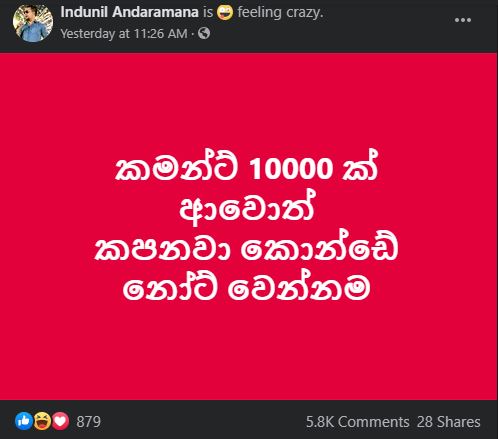Click the red heart Love reaction icon

(x=60, y=421)
